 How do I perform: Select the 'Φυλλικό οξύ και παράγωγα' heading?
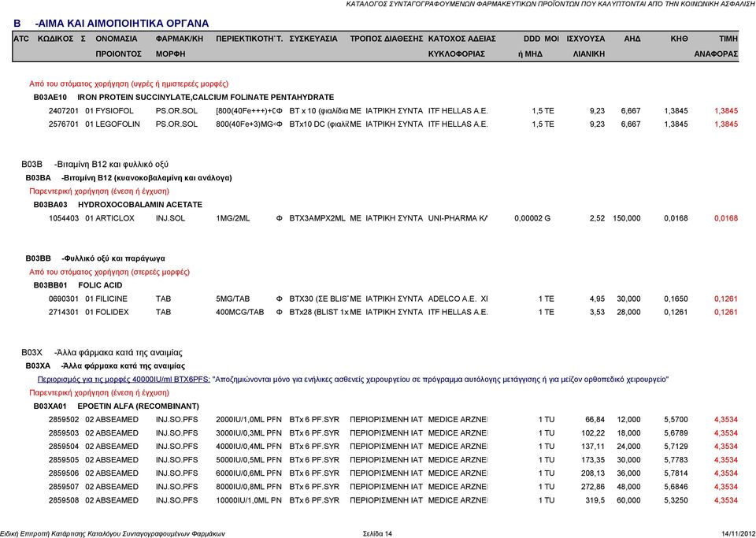pos(113,258)
